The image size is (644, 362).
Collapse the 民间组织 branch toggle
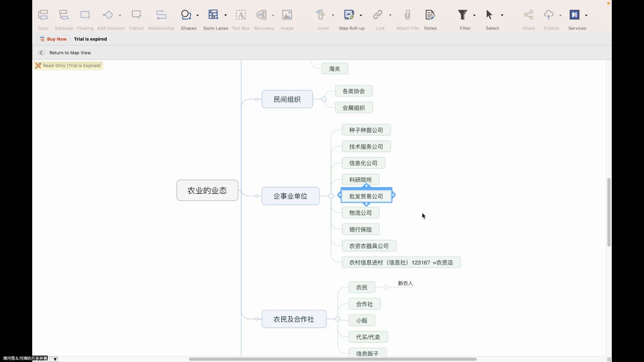point(324,99)
